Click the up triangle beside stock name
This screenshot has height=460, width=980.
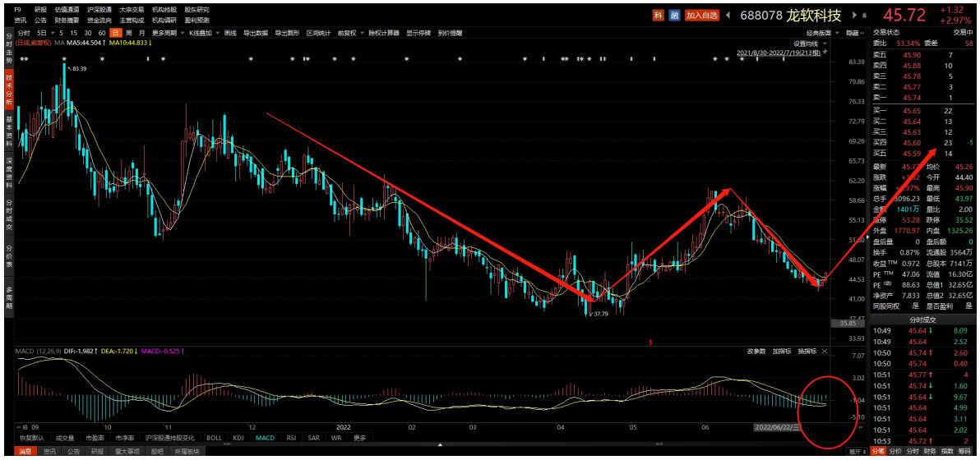pyautogui.click(x=864, y=15)
